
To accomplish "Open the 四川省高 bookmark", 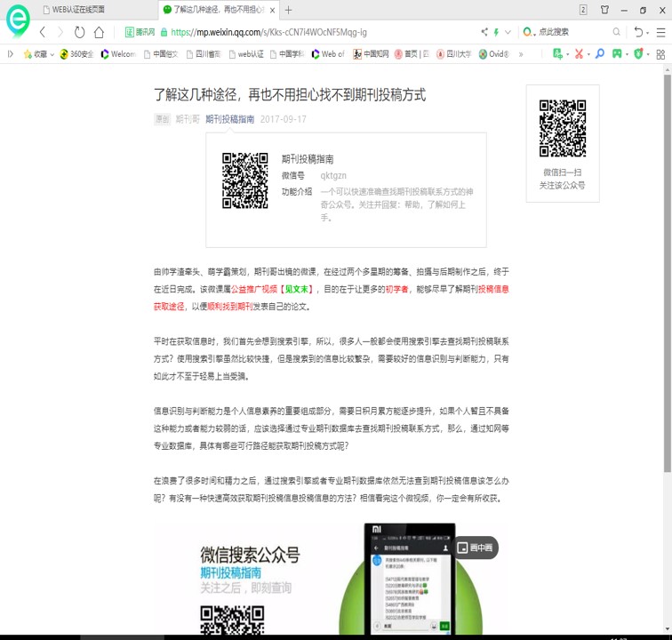I will point(204,54).
